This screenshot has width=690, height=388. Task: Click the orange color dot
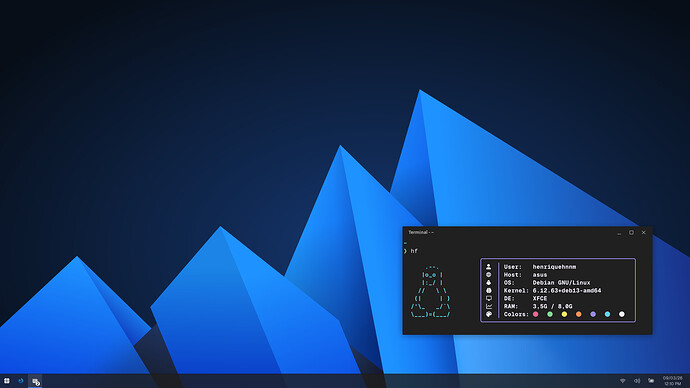coord(579,314)
